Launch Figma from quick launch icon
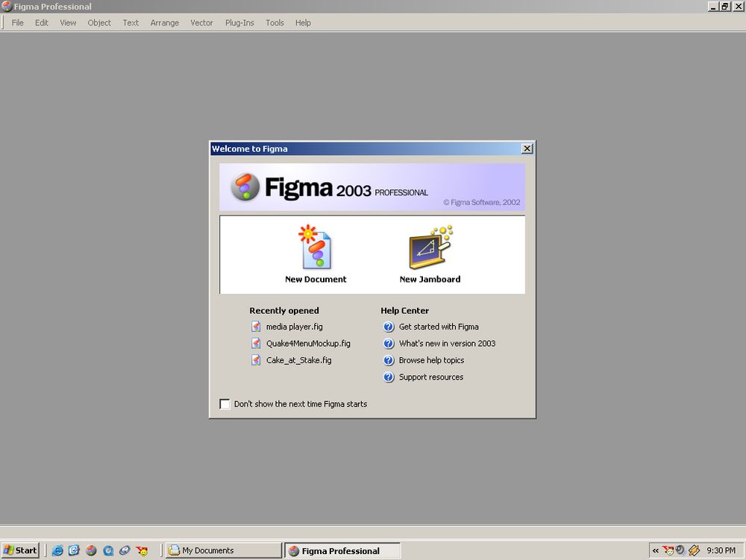 [x=91, y=550]
